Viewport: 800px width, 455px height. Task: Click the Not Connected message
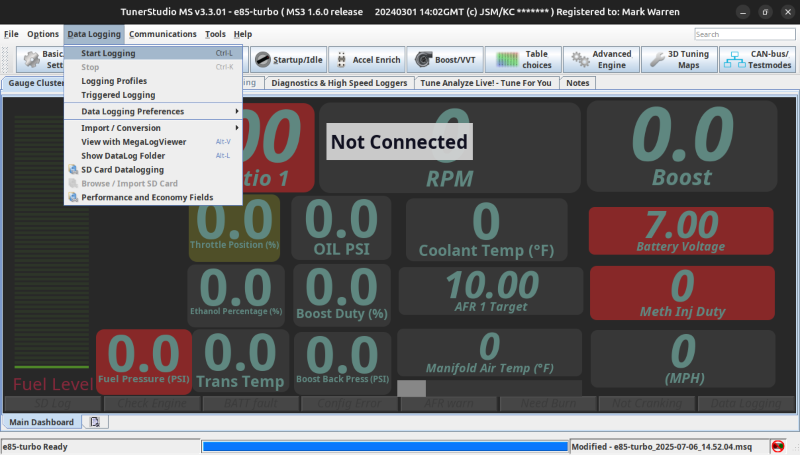click(399, 142)
